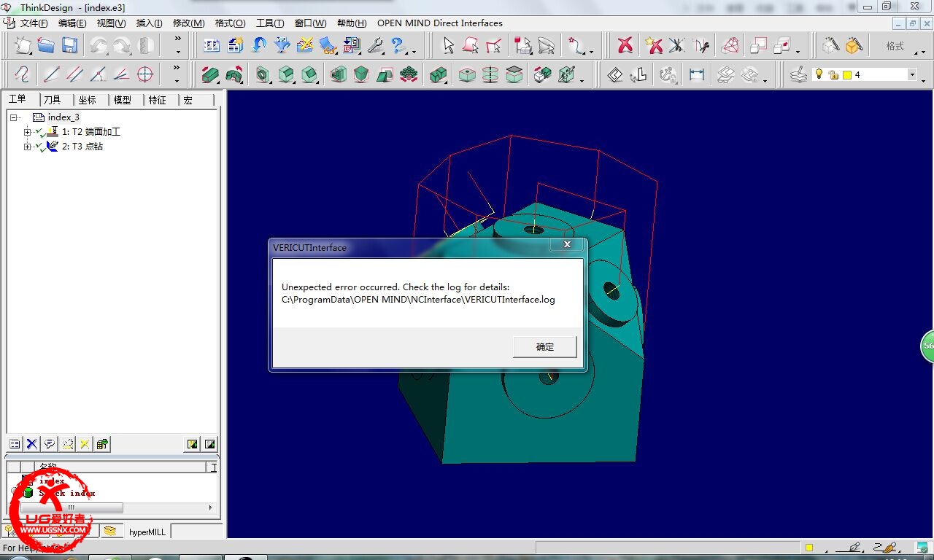This screenshot has width=934, height=560.
Task: Select the arrow pointer selection tool
Action: (x=448, y=46)
